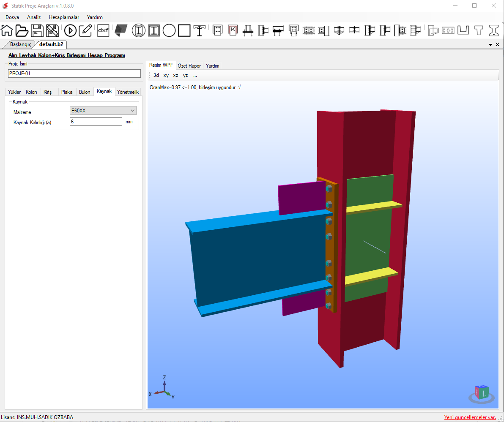The image size is (504, 422).
Task: Click the precast I-girder section icon
Action: 494,30
